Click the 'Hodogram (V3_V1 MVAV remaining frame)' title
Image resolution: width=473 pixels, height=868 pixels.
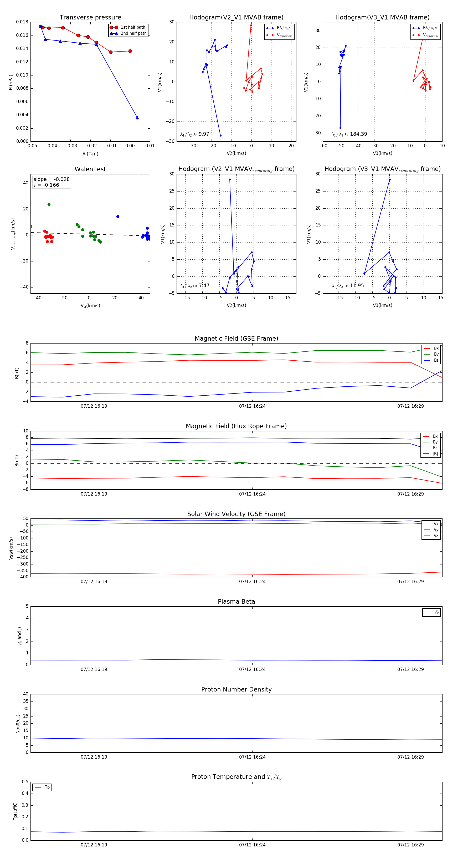coord(382,169)
